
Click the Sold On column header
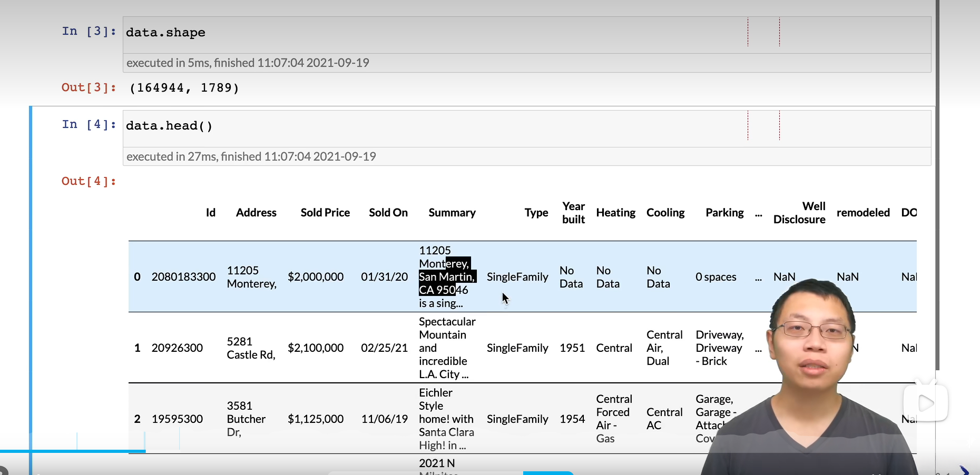388,213
